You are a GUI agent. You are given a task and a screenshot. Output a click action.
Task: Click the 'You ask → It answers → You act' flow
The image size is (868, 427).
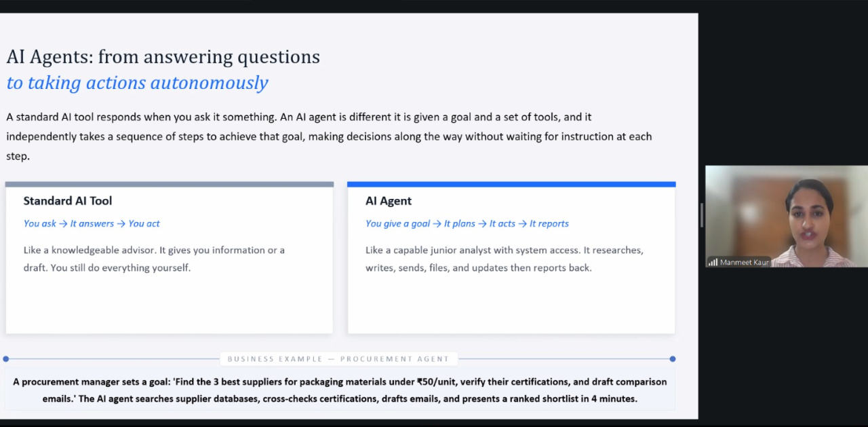92,223
